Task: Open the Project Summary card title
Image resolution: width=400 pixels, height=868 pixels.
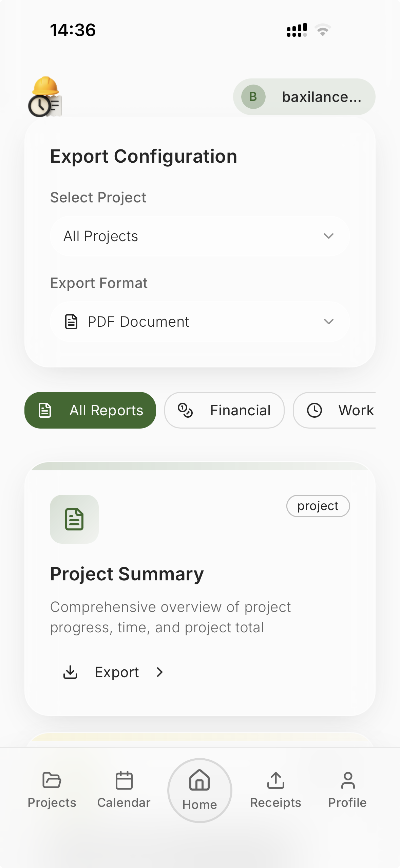Action: coord(127,574)
